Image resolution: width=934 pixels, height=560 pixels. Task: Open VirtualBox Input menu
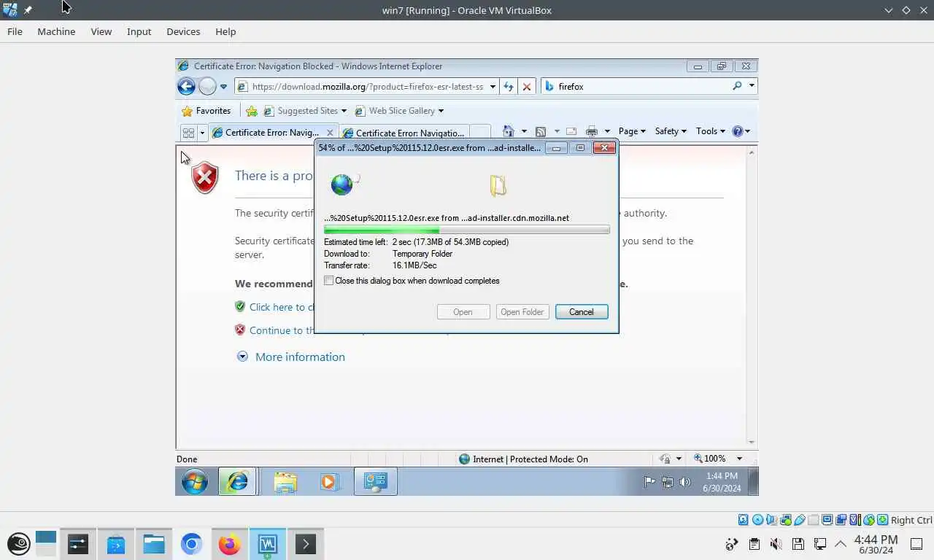[x=139, y=31]
